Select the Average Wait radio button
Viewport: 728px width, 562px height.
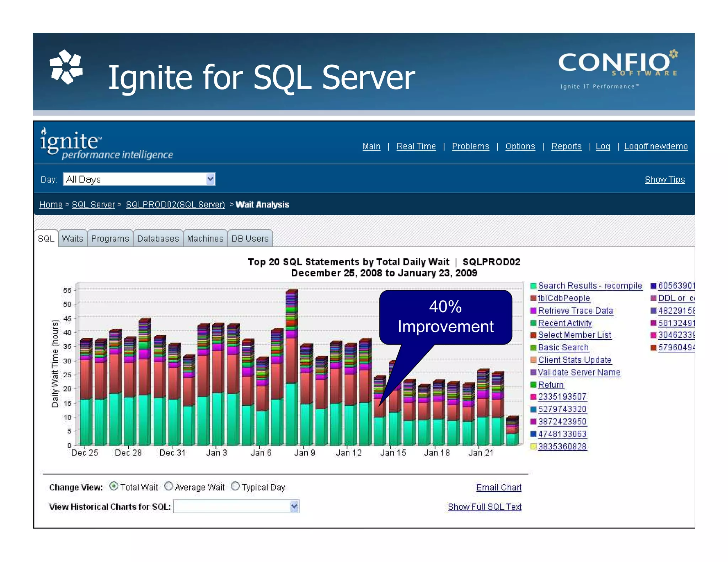tap(168, 486)
